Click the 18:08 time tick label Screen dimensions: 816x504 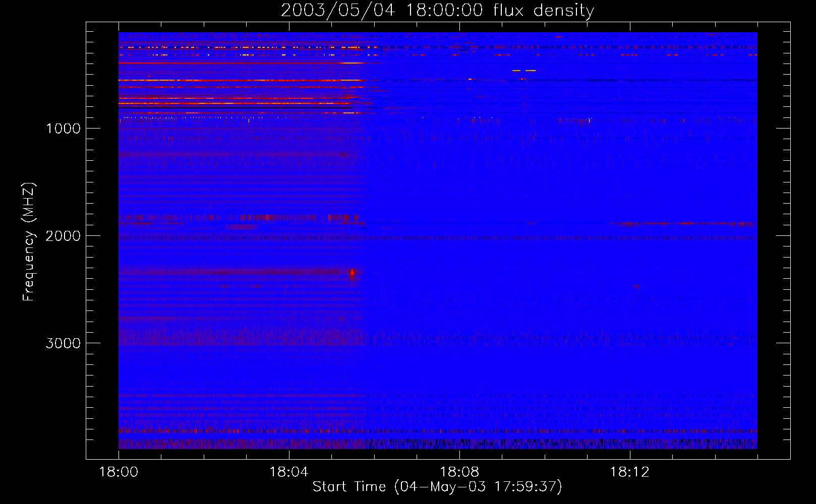459,472
